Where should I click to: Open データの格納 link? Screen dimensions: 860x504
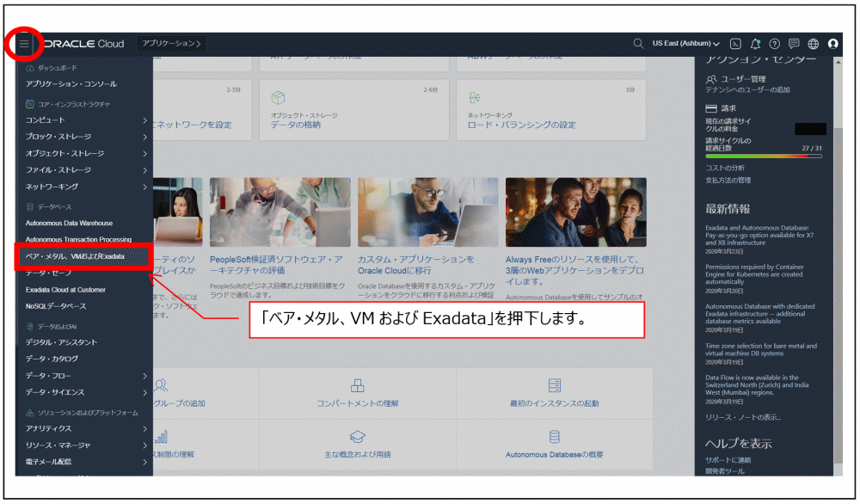click(296, 125)
